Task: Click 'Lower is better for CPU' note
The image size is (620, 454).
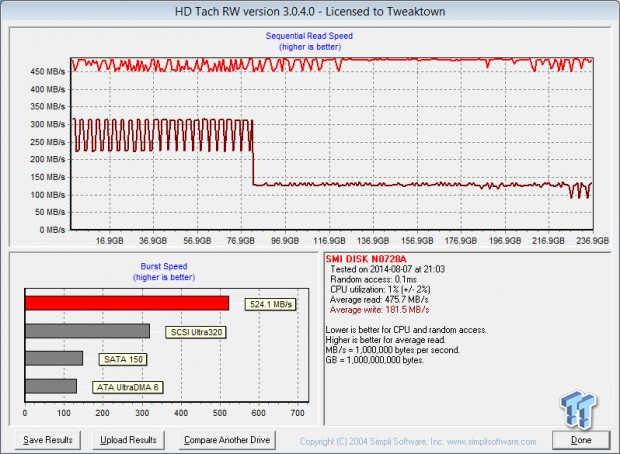Action: tap(406, 330)
